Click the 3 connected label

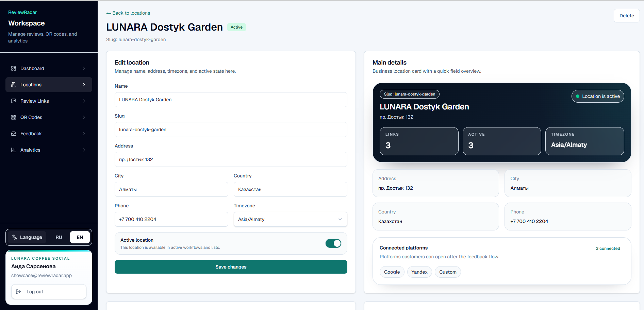tap(608, 248)
